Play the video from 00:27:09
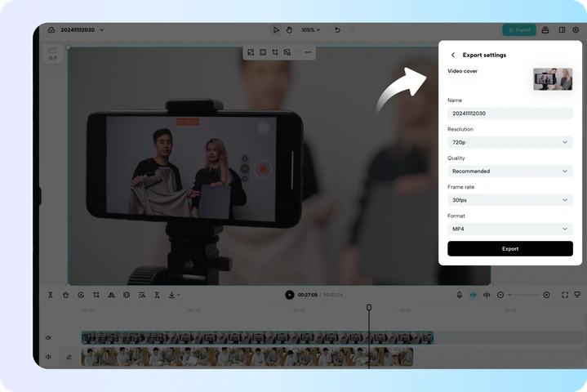The width and height of the screenshot is (587, 392). point(289,295)
